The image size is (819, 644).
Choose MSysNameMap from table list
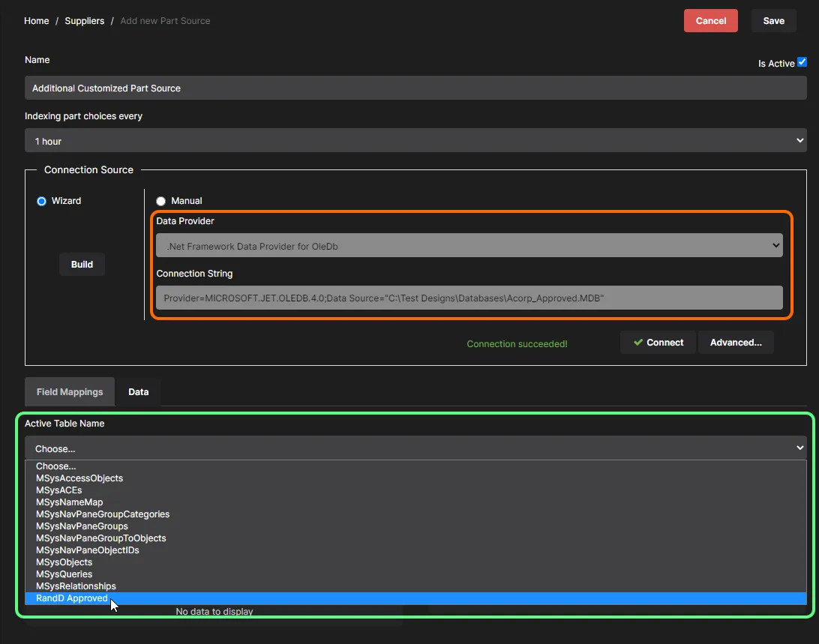(415, 502)
